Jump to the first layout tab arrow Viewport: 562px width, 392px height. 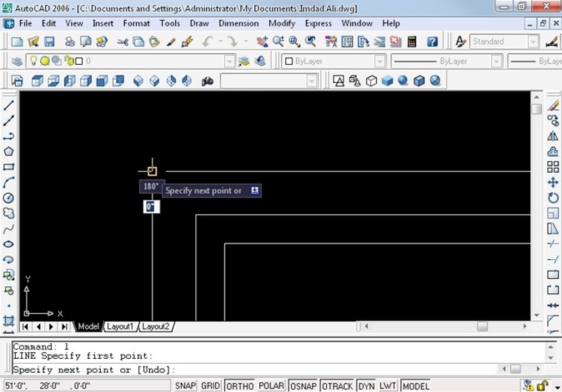tap(25, 327)
